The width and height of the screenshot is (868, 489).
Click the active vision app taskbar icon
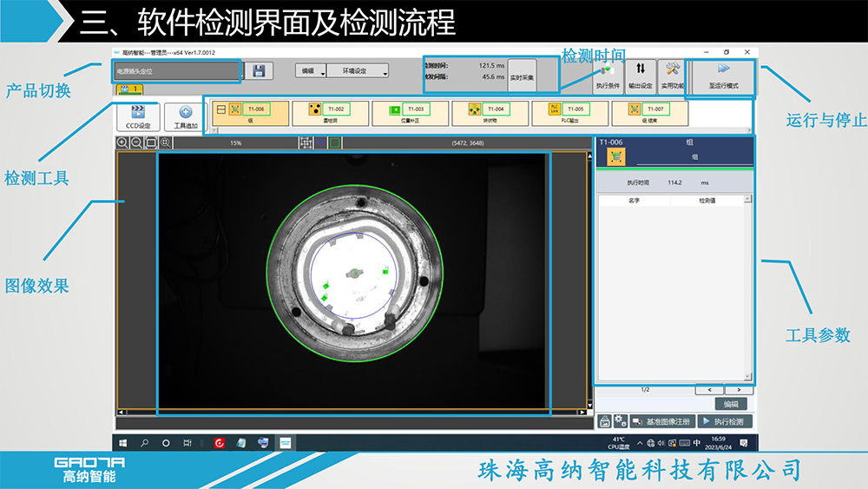[x=285, y=443]
